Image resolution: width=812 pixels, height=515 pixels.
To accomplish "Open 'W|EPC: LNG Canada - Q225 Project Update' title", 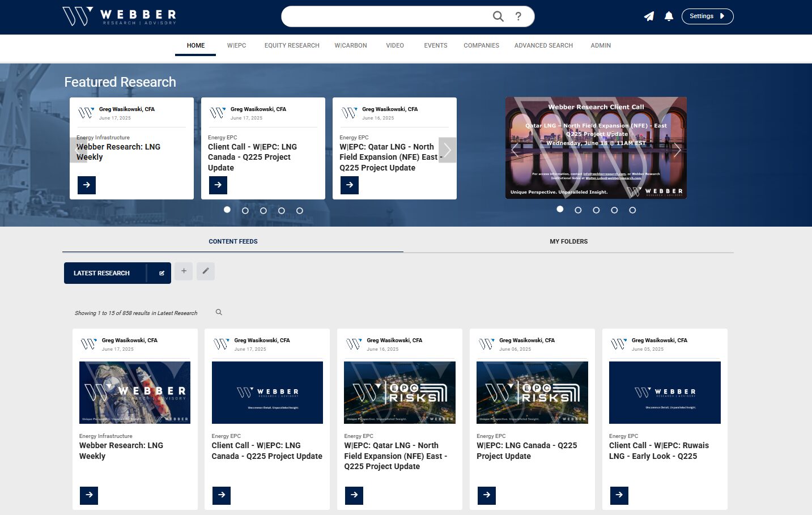I will coord(527,451).
